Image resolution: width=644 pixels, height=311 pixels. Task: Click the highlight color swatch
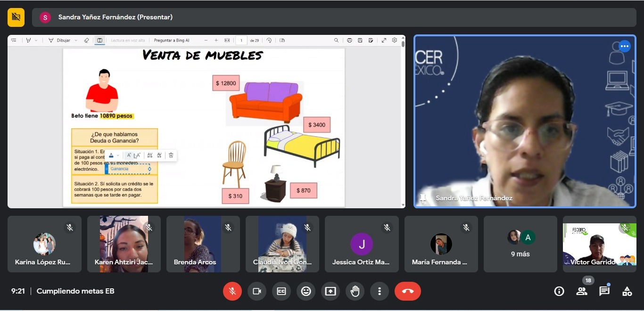click(111, 155)
